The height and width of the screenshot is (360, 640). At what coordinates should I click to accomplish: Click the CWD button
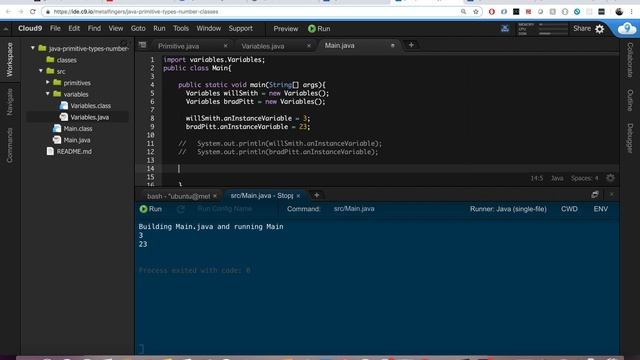(569, 209)
